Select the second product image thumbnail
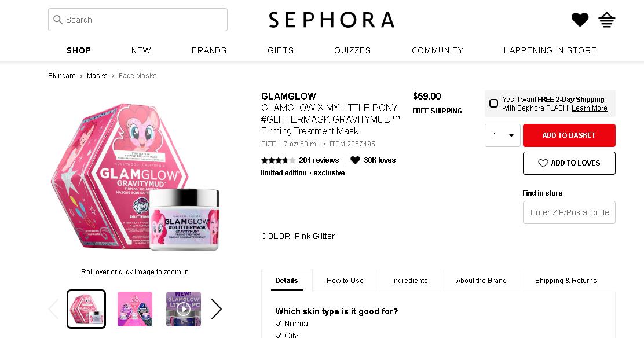Viewport: 644px width, 338px height. click(x=135, y=309)
